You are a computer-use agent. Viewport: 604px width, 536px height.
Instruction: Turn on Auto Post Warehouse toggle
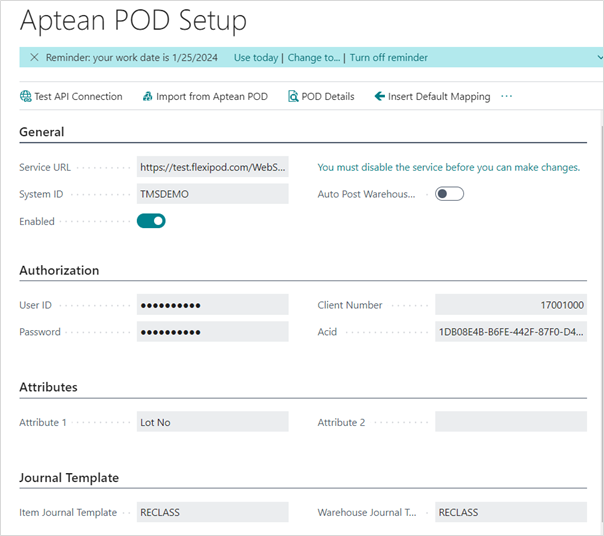pos(449,194)
